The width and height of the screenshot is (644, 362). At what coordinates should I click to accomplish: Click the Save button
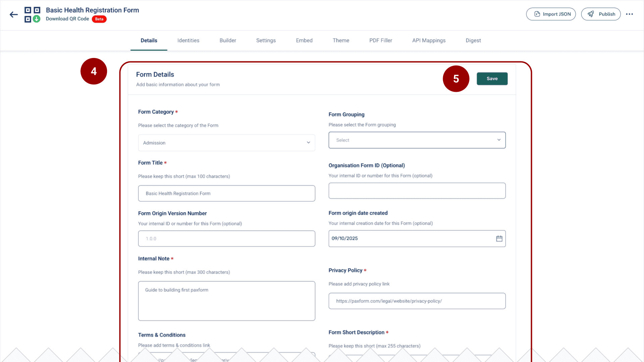click(x=492, y=79)
